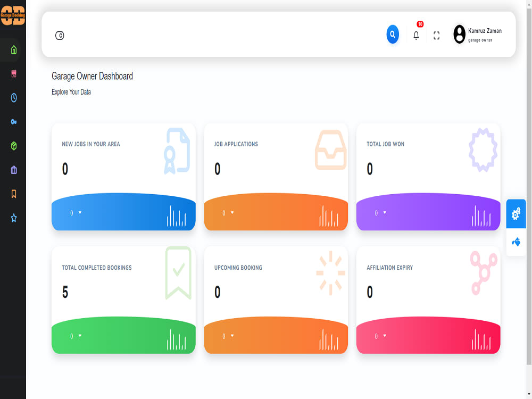
Task: Click bar chart icon on Job Applications card
Action: click(328, 216)
